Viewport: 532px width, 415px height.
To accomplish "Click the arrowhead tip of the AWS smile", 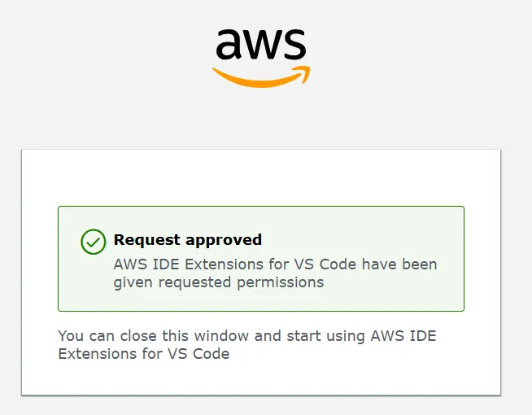I will [306, 70].
